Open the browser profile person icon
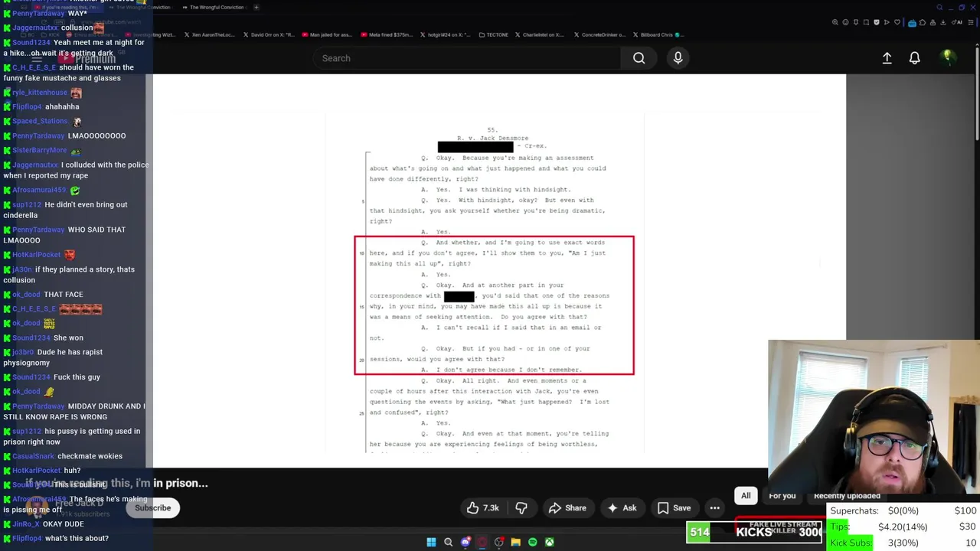This screenshot has height=551, width=980. [x=933, y=22]
